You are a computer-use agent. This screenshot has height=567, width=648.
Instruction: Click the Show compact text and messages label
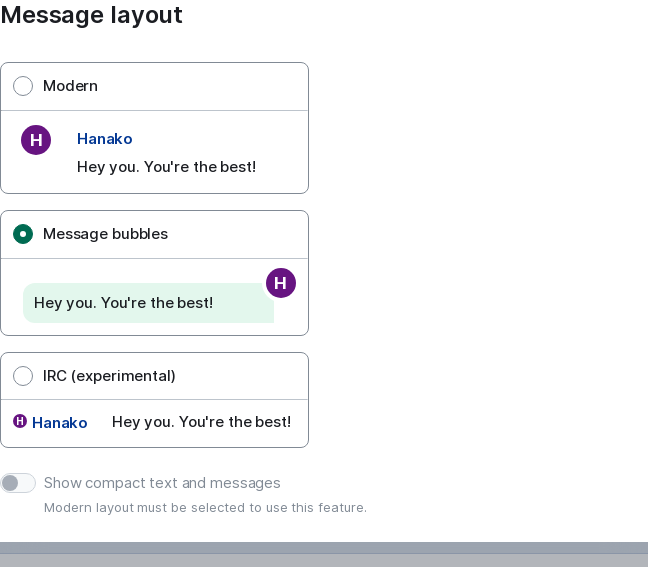pos(162,483)
